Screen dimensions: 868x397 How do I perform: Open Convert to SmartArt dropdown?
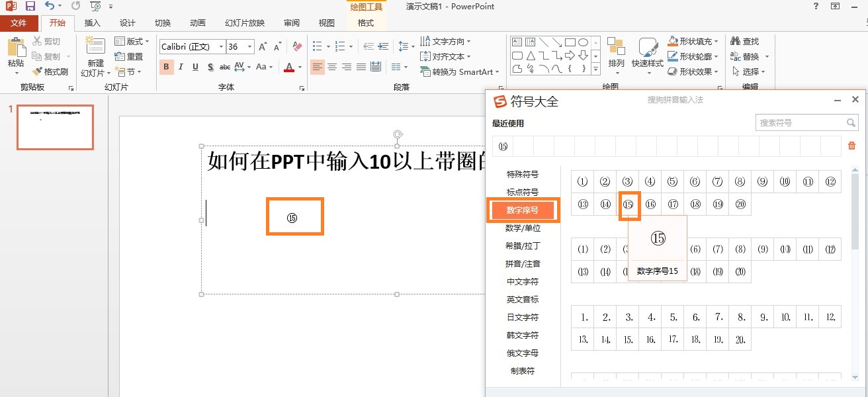[x=460, y=71]
